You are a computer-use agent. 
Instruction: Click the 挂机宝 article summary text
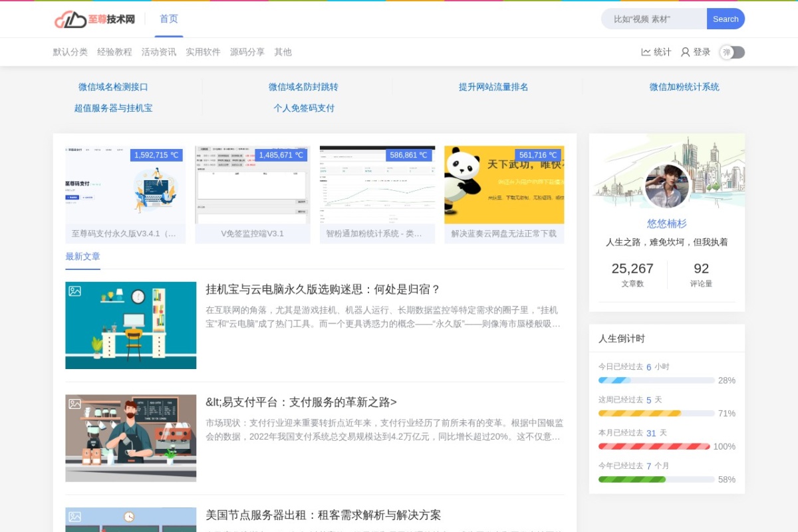[383, 317]
